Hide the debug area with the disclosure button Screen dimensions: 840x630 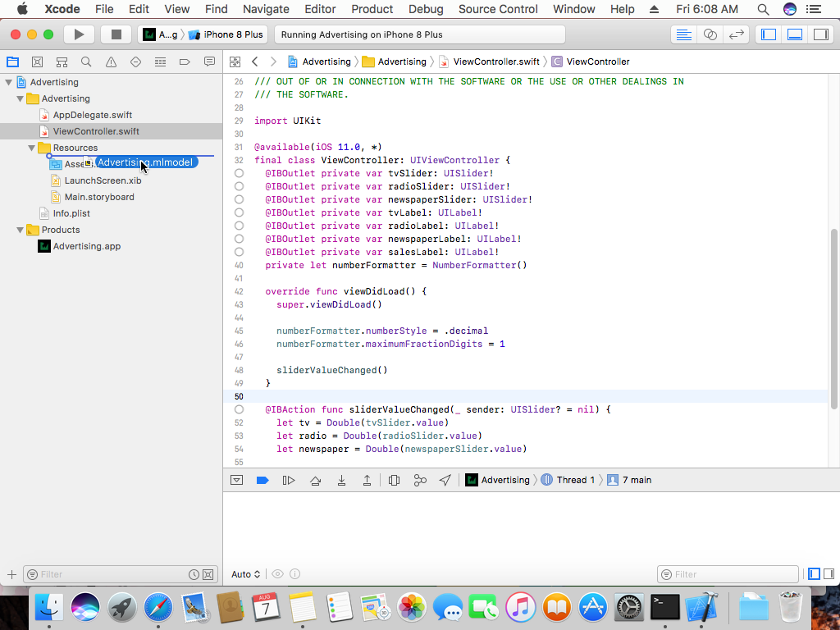pyautogui.click(x=236, y=480)
